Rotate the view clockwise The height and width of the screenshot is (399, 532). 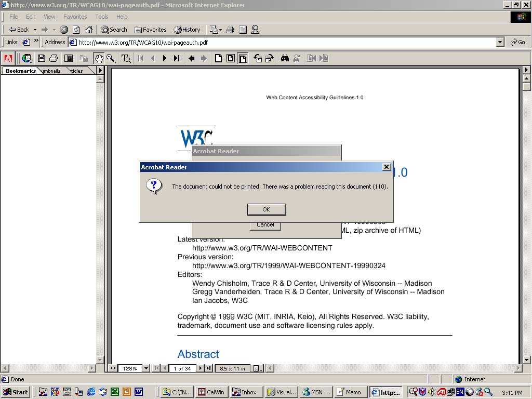click(x=270, y=58)
